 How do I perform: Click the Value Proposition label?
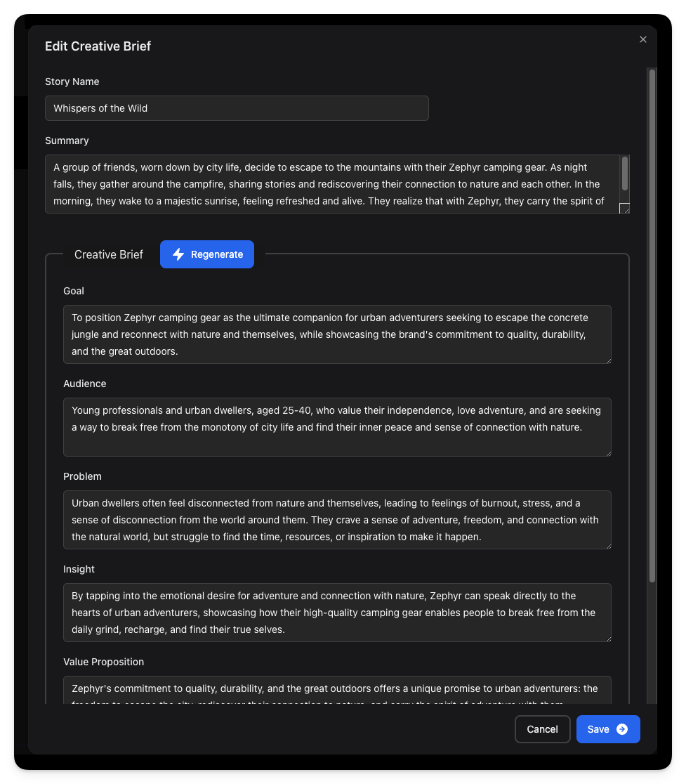pyautogui.click(x=103, y=662)
